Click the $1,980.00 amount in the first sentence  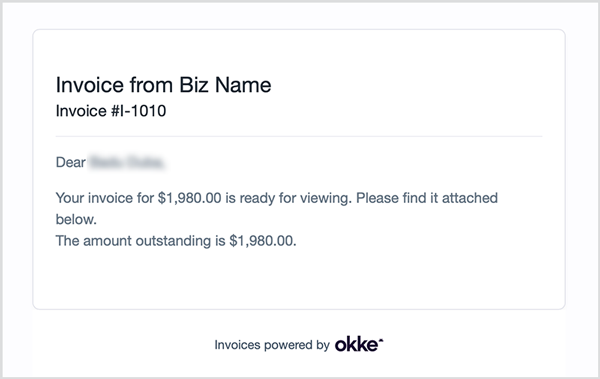[x=189, y=198]
